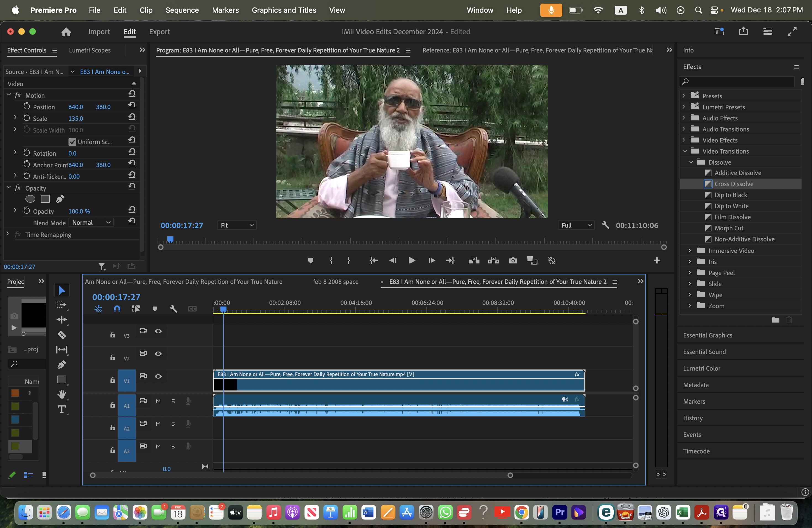Toggle animation stopwatch for Position
The width and height of the screenshot is (812, 528).
click(x=27, y=106)
